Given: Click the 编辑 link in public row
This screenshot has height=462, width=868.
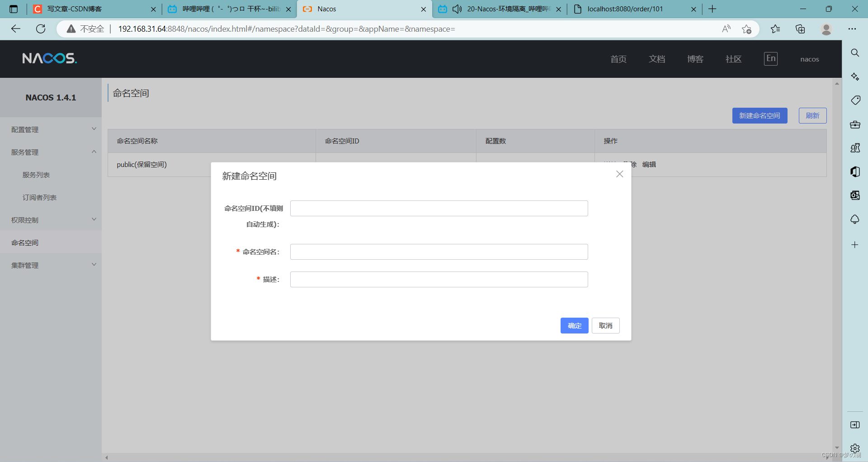Looking at the screenshot, I should (x=649, y=164).
